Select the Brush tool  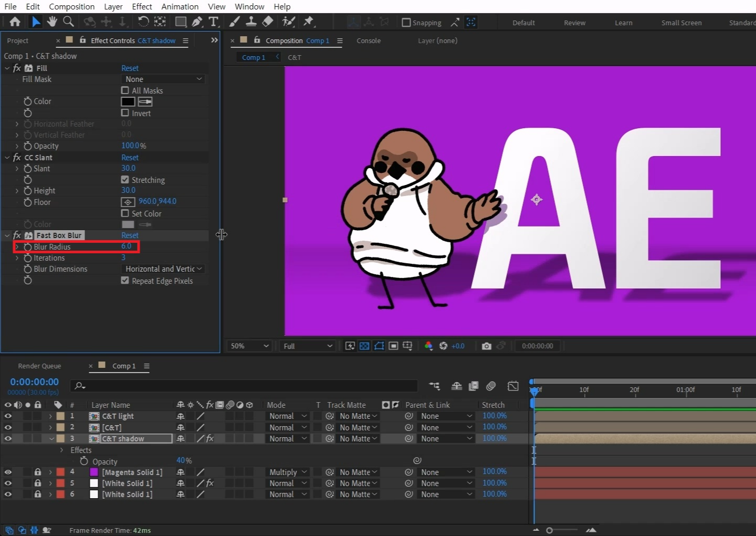pos(235,22)
